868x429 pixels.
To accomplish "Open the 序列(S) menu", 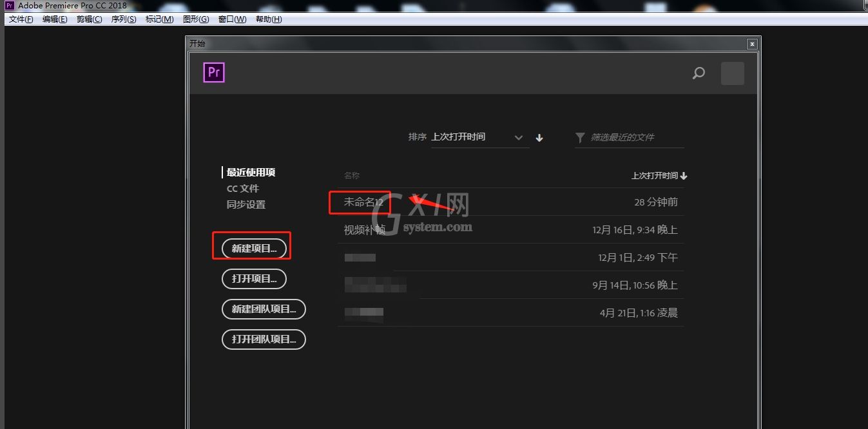I will point(124,19).
